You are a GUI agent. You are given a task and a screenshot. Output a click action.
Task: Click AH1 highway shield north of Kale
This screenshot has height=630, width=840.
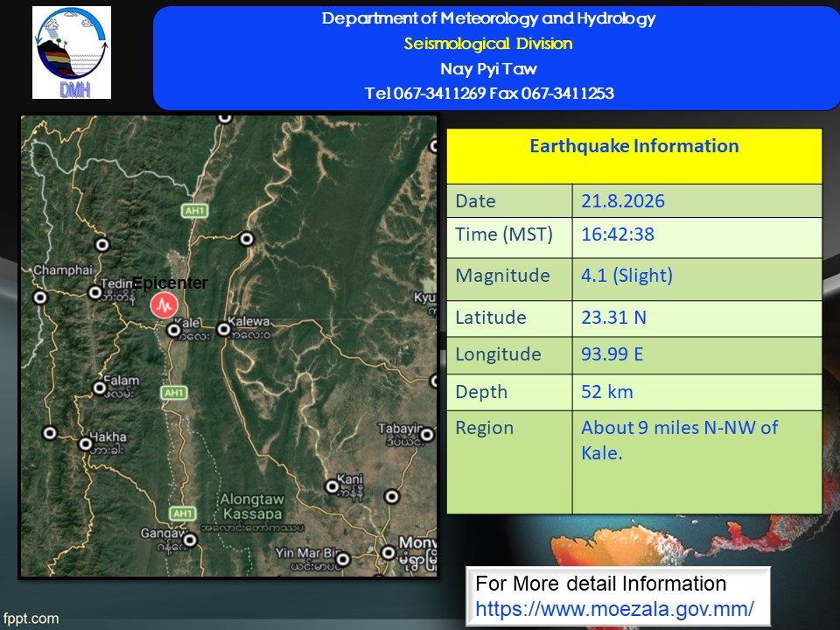pos(194,211)
